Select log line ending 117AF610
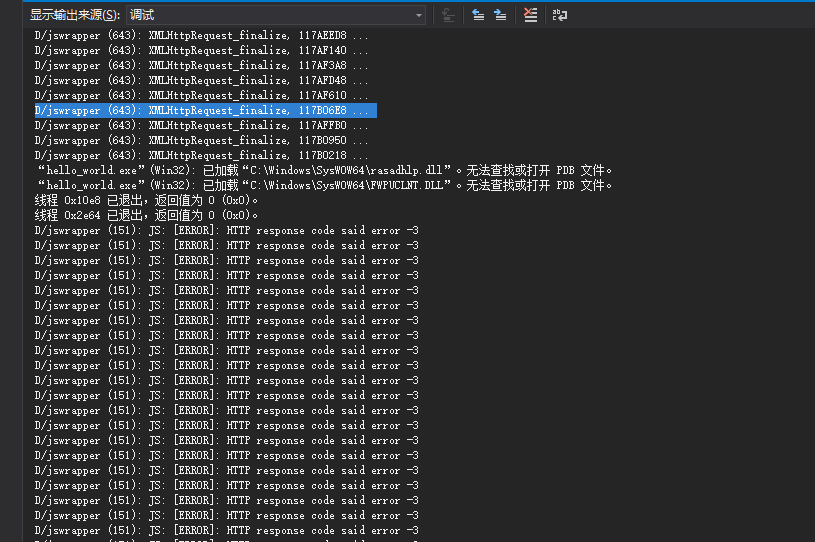Screen dimensions: 815x542 tap(201, 96)
